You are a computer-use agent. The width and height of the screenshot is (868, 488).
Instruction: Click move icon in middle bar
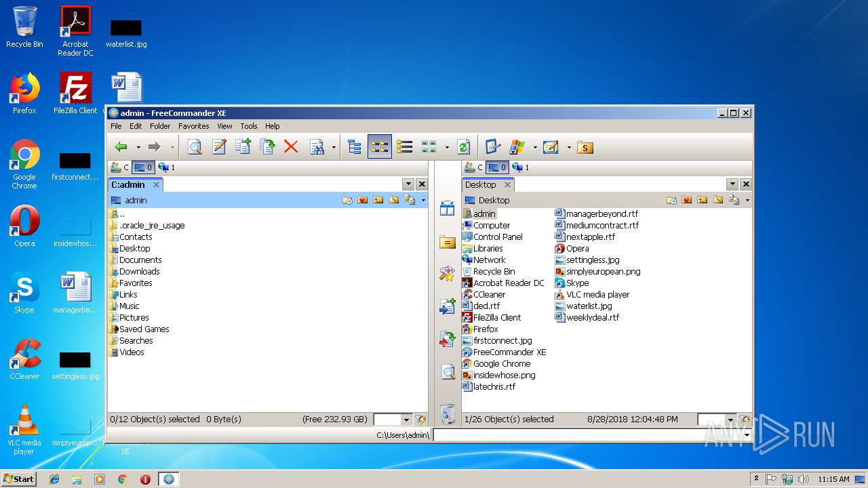tap(448, 339)
